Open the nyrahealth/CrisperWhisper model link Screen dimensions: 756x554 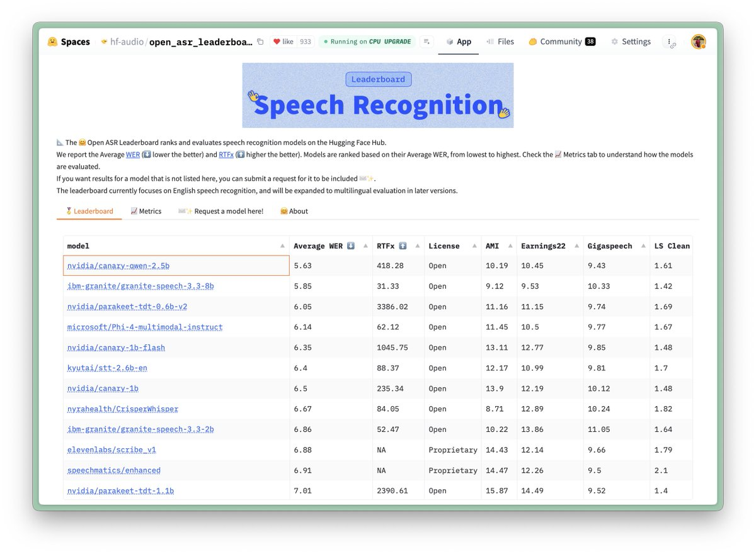[x=123, y=409]
